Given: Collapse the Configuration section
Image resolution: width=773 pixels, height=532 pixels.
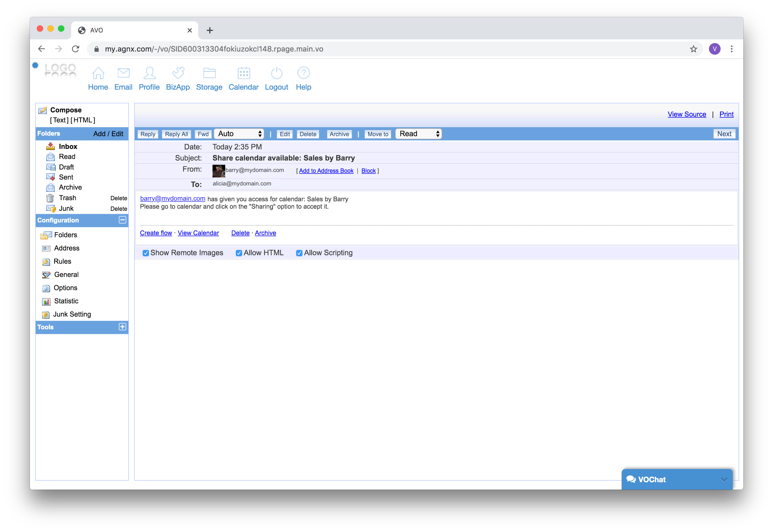Looking at the screenshot, I should coord(122,220).
